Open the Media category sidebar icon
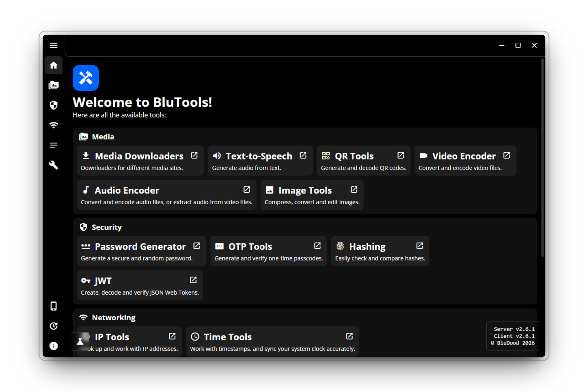Image resolution: width=588 pixels, height=392 pixels. 54,85
